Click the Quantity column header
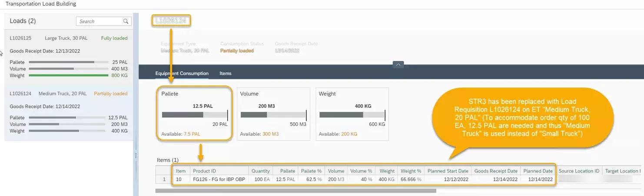The width and height of the screenshot is (644, 196). 260,171
